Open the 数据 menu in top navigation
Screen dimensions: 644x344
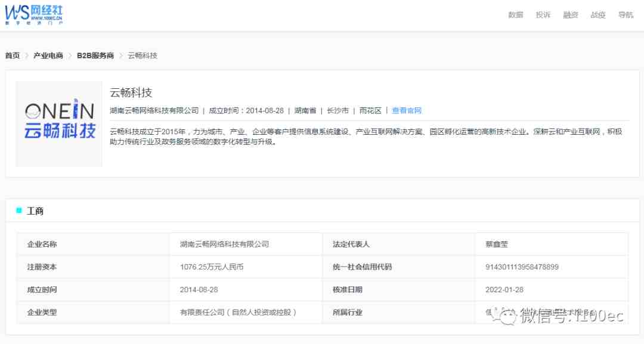(x=515, y=15)
